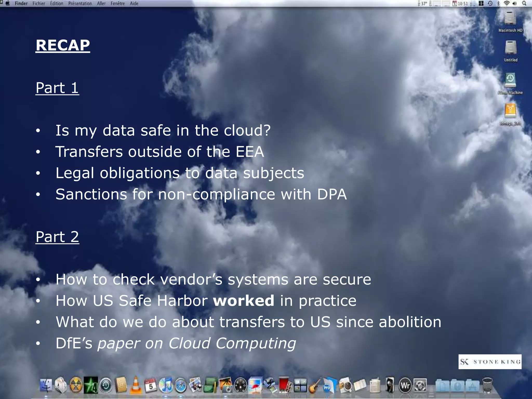Open System Preferences gear icon in Dock
This screenshot has height=399, width=532.
(420, 385)
